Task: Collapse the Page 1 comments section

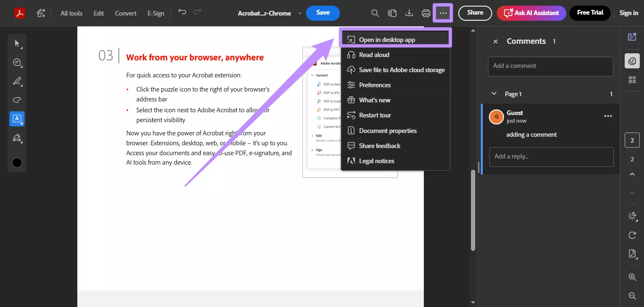Action: 494,93
